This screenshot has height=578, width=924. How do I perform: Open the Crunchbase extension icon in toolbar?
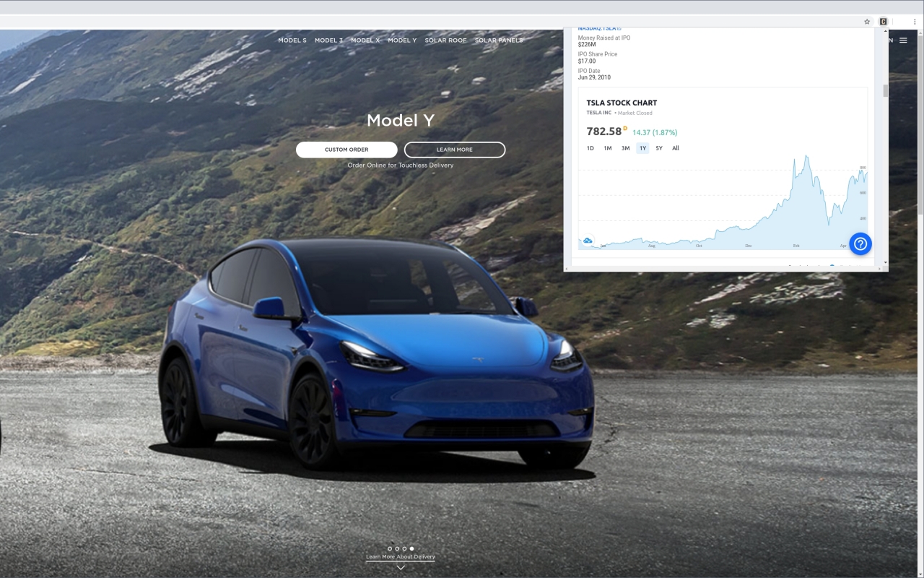(x=883, y=22)
